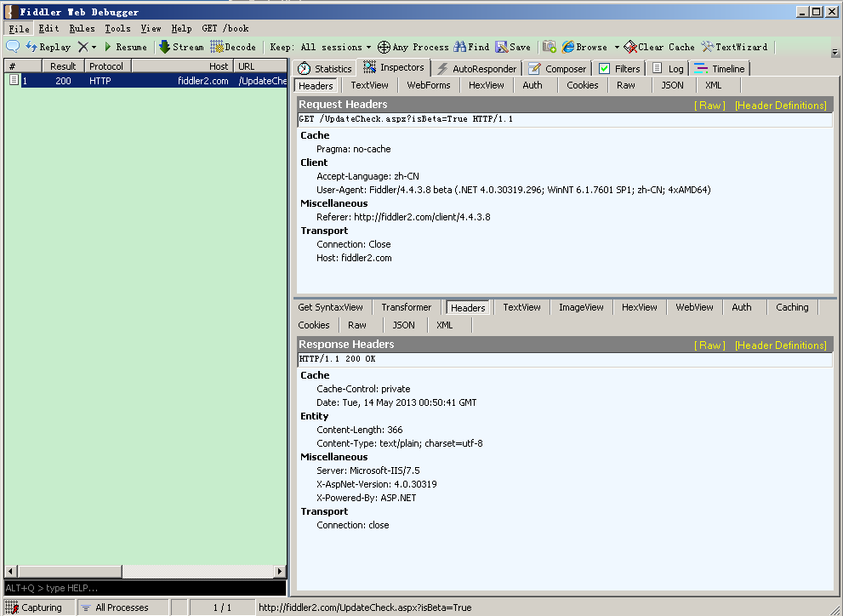The height and width of the screenshot is (616, 843).
Task: Toggle the Capturing status in status bar
Action: [34, 607]
